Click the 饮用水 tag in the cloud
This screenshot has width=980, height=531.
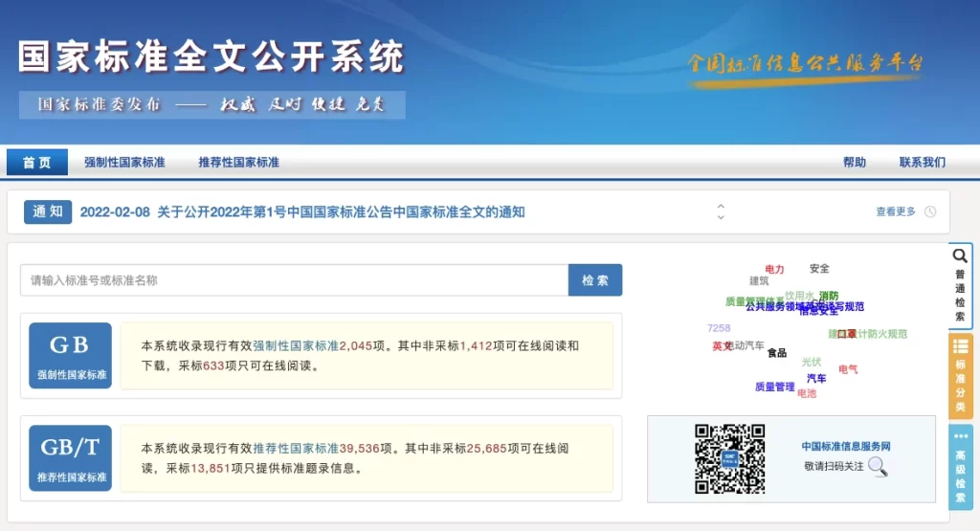pos(799,295)
